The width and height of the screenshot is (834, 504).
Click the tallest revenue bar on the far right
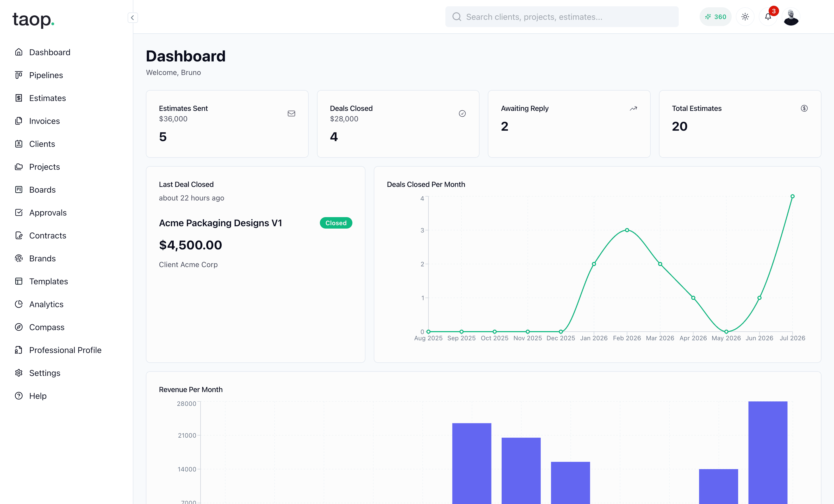(768, 452)
